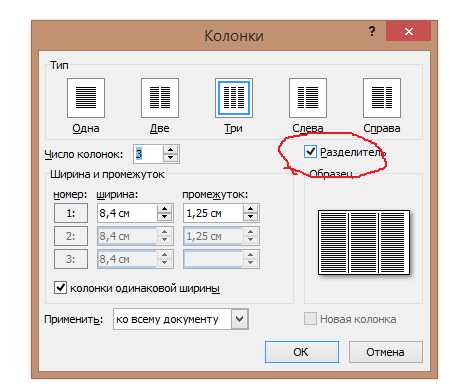
Task: Click the Число колонок input field
Action: tap(148, 154)
